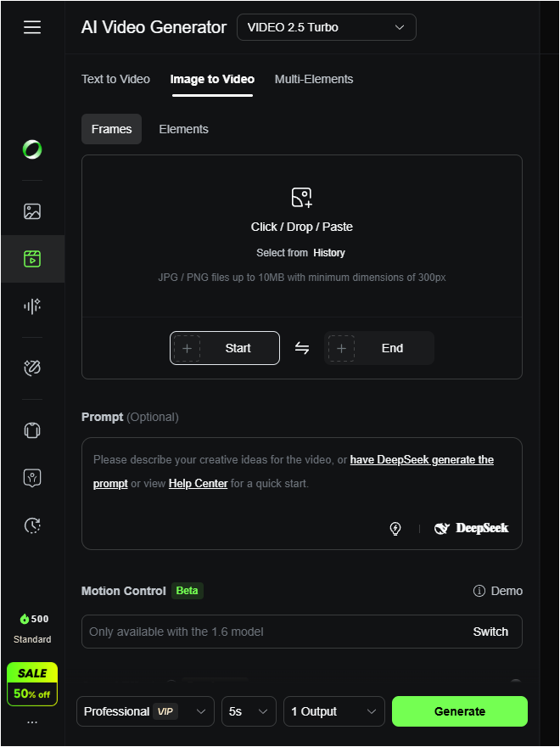Select the Frames toggle option
This screenshot has width=560, height=747.
tap(112, 129)
